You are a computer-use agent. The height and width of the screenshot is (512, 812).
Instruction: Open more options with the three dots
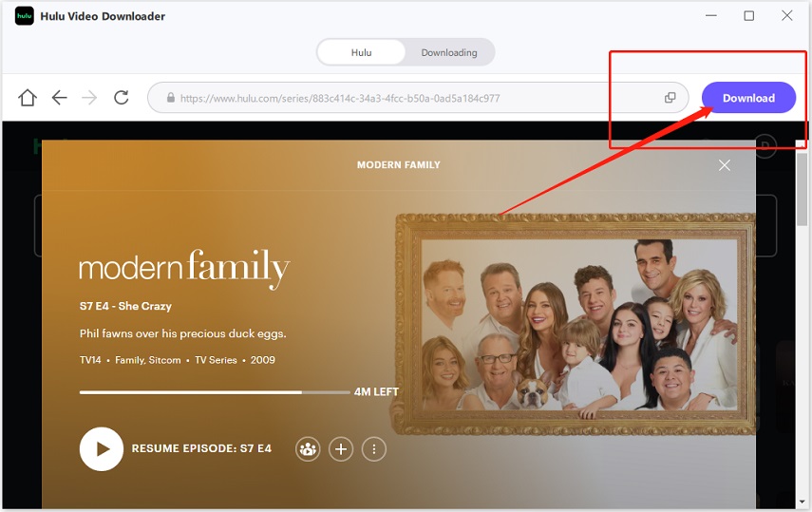374,449
